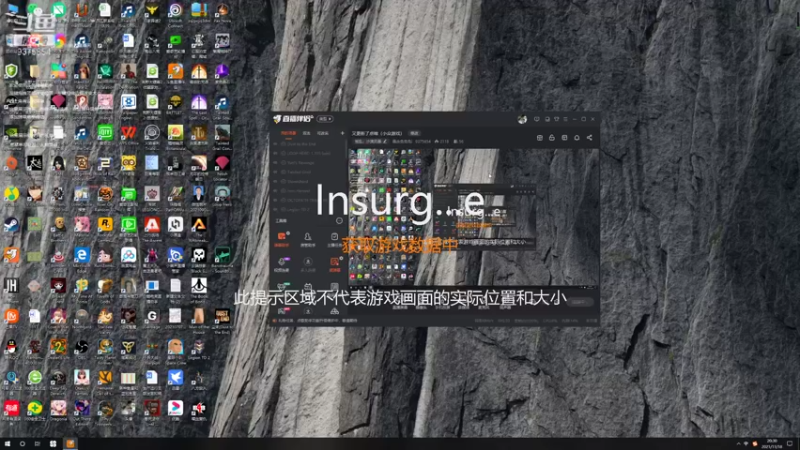This screenshot has height=450, width=800.
Task: Open the user avatar in streaming app
Action: [522, 119]
